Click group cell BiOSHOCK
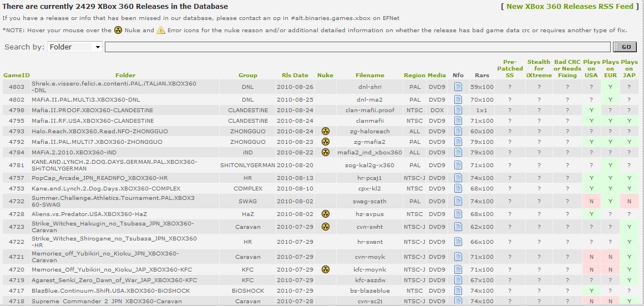 click(247, 291)
